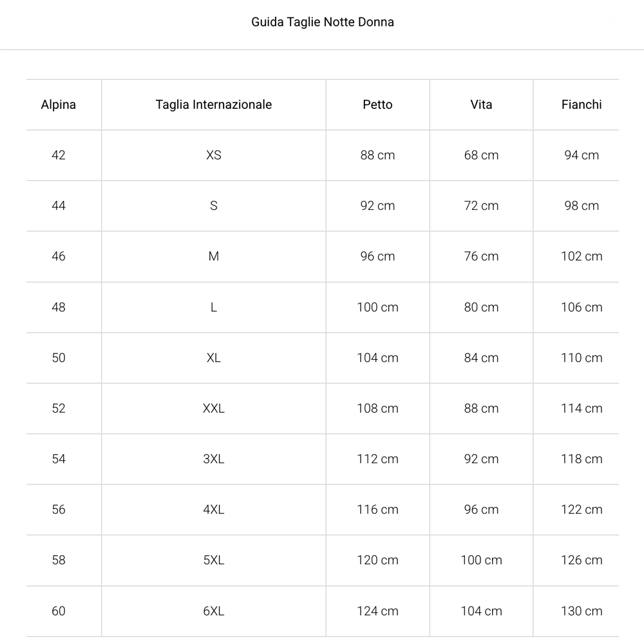This screenshot has height=644, width=644.
Task: Select the 68 cm Vita value
Action: click(x=481, y=155)
